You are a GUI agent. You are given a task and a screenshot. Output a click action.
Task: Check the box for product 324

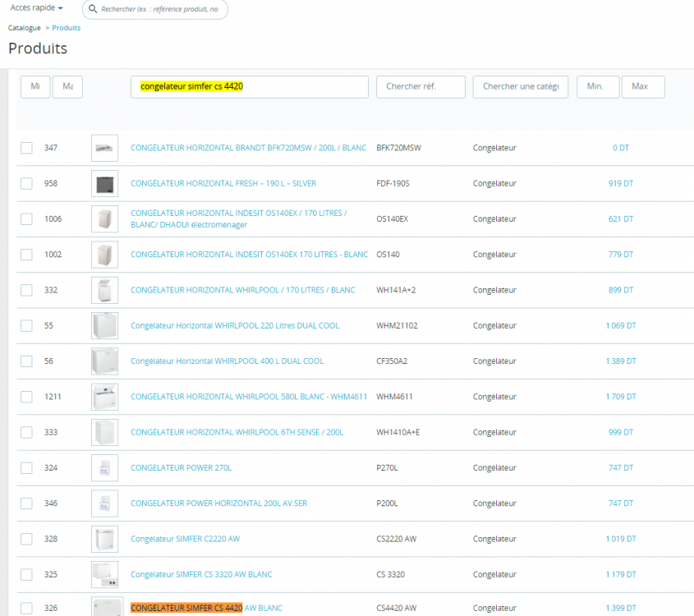point(26,468)
